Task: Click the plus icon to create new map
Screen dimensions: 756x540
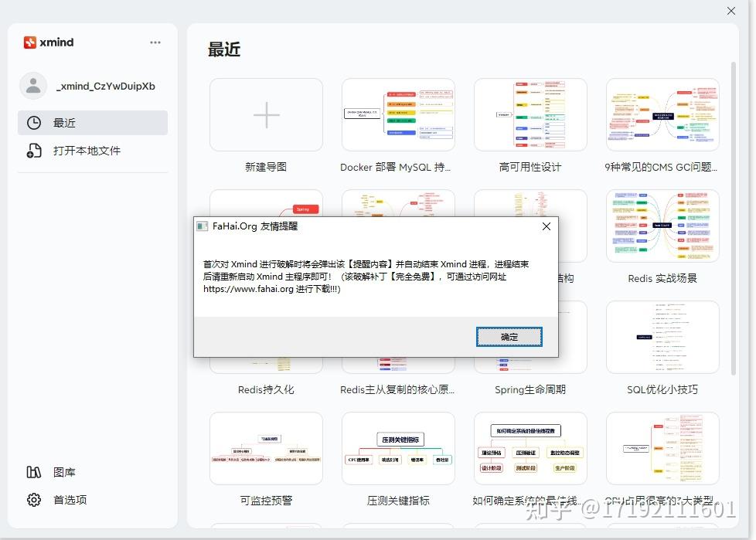Action: pos(266,114)
